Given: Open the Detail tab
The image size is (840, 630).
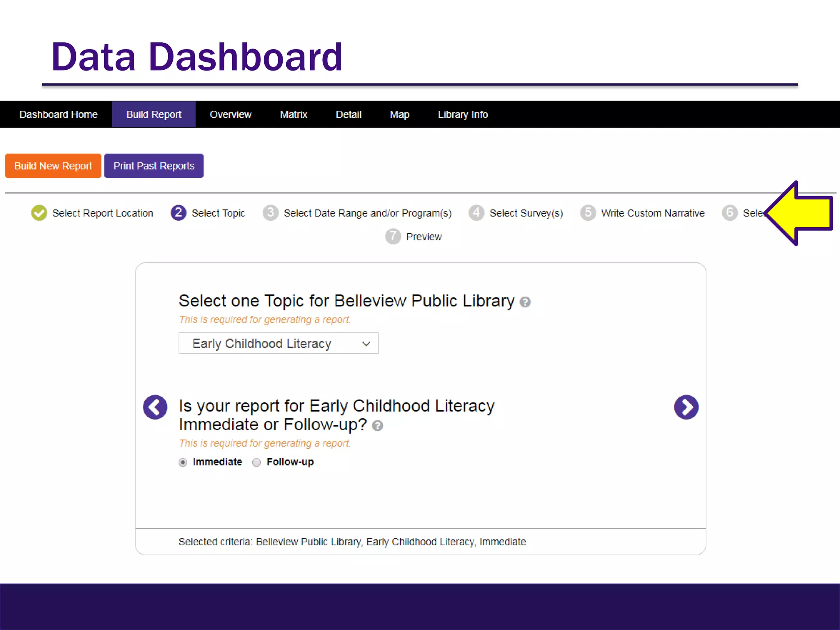Looking at the screenshot, I should point(349,114).
